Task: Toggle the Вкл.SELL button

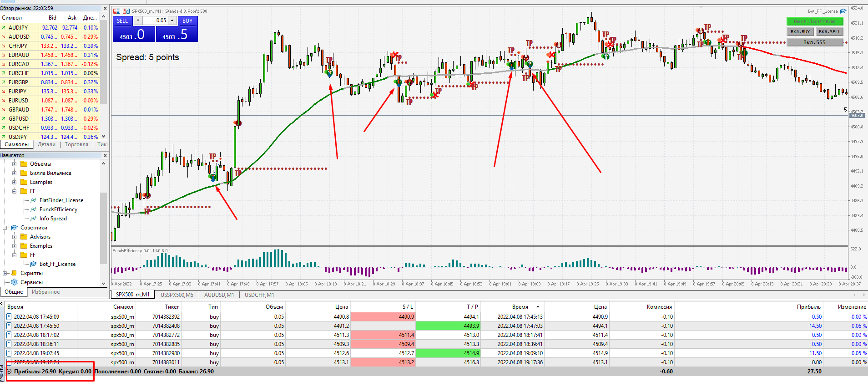Action: [x=830, y=31]
